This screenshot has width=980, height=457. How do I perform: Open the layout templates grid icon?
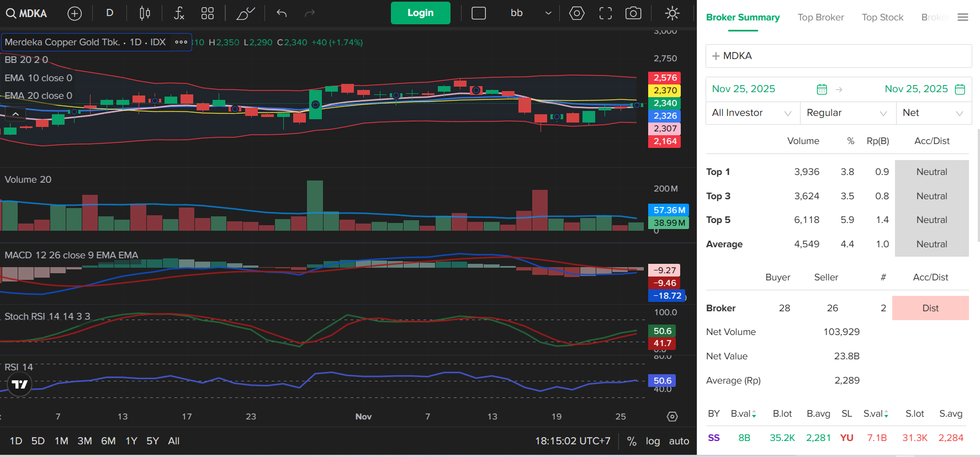pyautogui.click(x=208, y=13)
